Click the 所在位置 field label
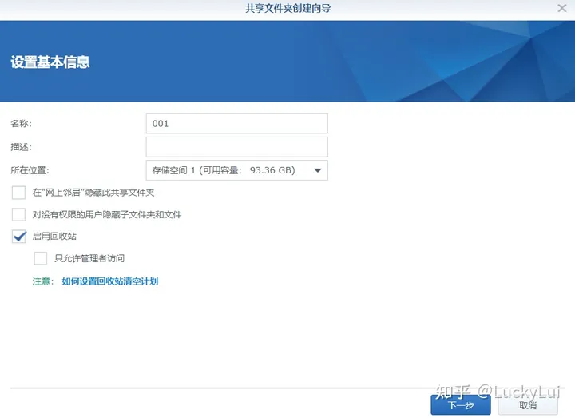The height and width of the screenshot is (418, 576). pos(30,170)
